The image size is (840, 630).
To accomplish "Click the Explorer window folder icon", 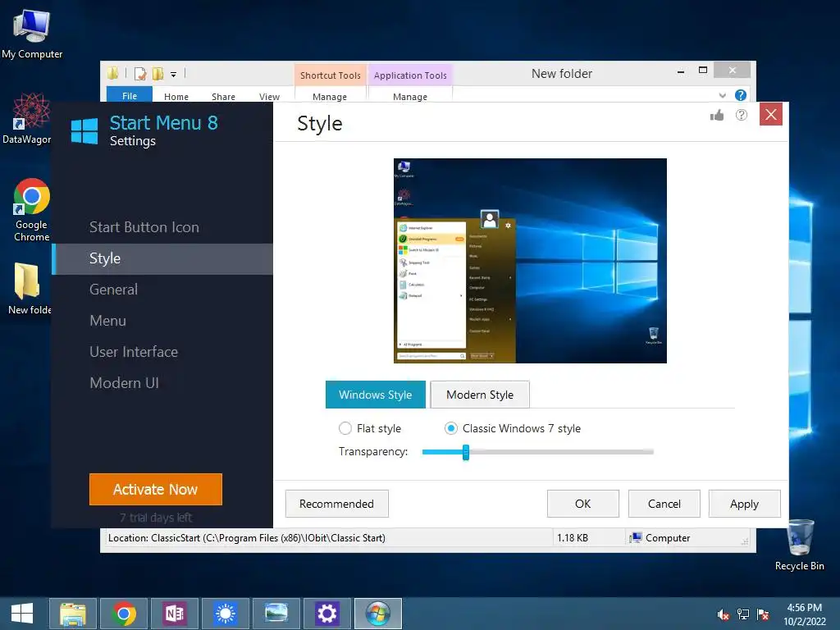I will 112,73.
